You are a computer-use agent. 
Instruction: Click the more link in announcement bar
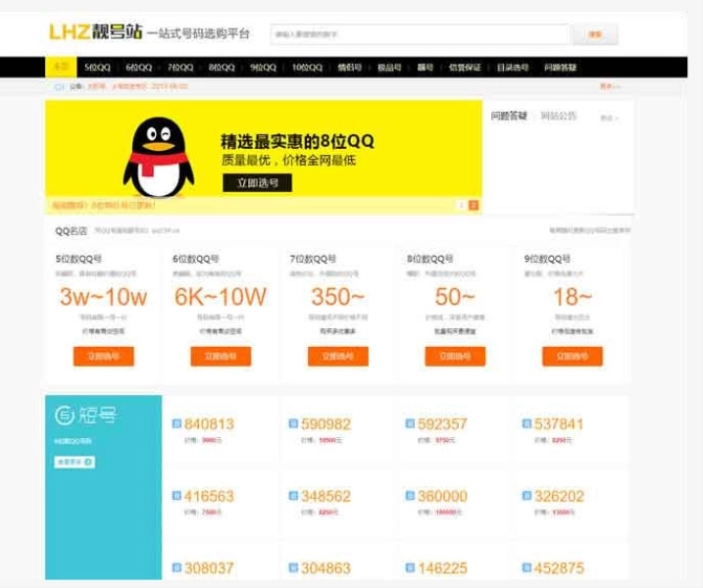(x=610, y=86)
